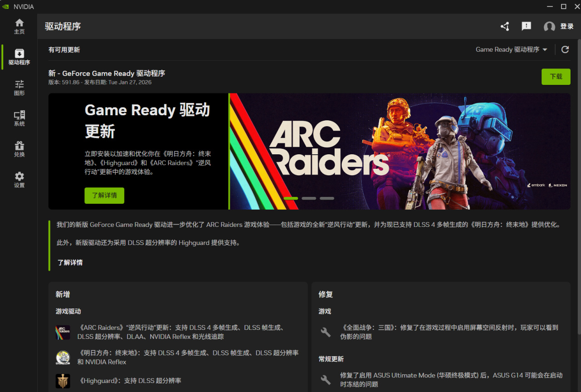Open the feedback icon in the header
The height and width of the screenshot is (392, 581).
pyautogui.click(x=527, y=26)
